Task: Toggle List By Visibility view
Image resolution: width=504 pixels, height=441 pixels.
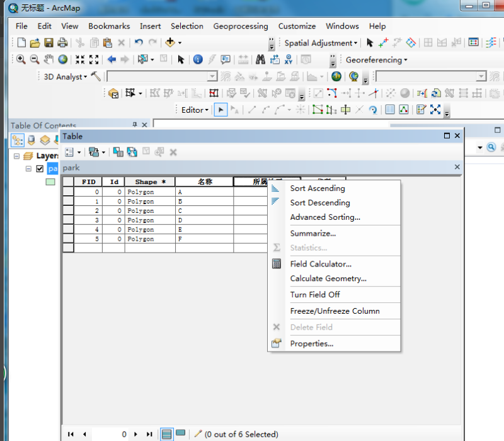Action: [x=45, y=140]
